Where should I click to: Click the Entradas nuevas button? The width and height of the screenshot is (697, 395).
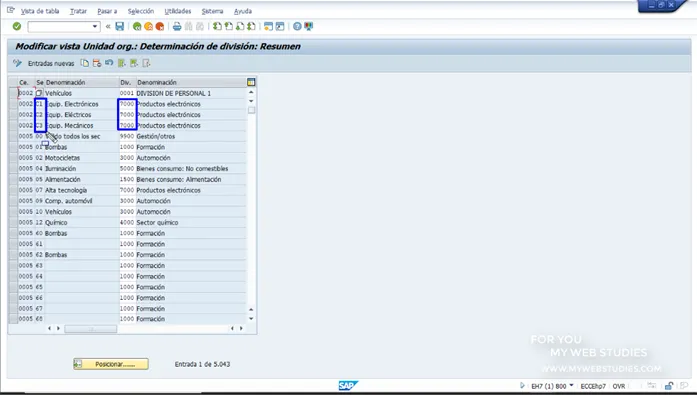(x=51, y=64)
